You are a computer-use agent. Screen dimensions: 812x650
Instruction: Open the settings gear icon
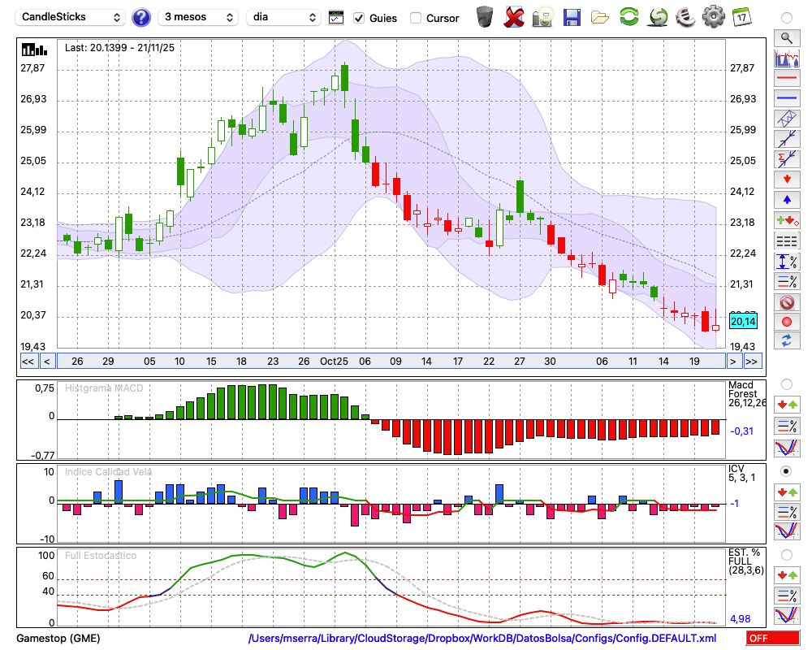pos(713,17)
